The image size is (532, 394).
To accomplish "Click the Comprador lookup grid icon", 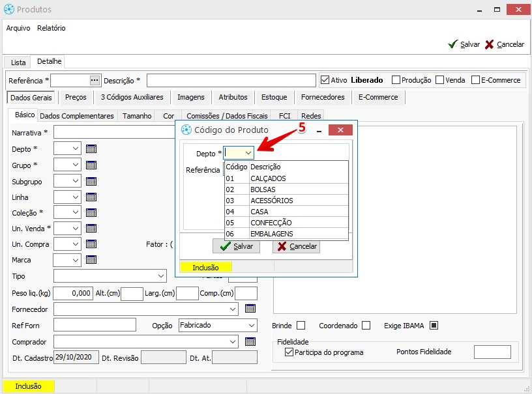I will point(250,341).
